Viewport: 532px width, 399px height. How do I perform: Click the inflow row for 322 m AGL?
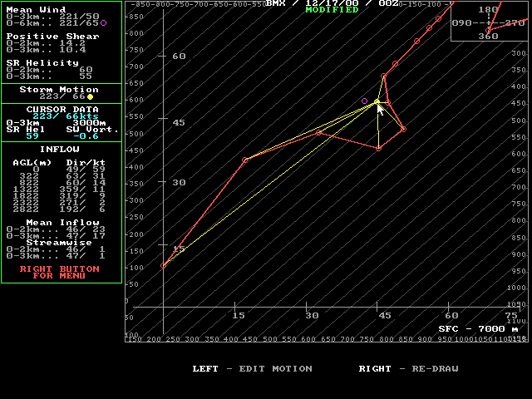59,176
